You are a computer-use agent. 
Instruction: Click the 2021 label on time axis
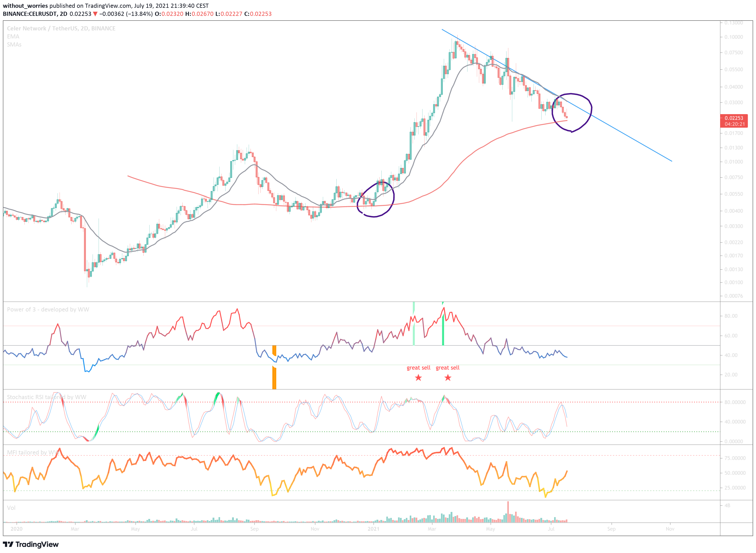tap(374, 529)
